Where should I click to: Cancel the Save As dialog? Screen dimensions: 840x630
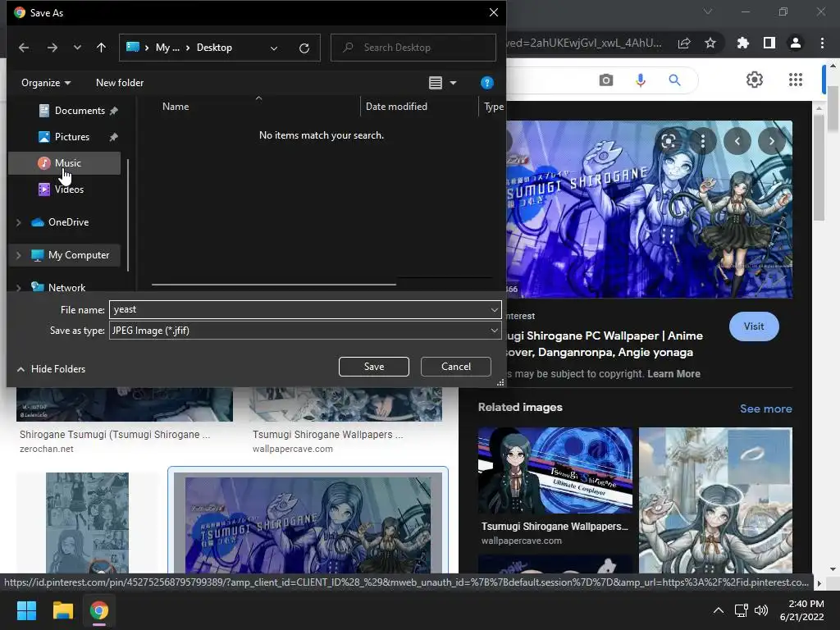[x=456, y=367]
